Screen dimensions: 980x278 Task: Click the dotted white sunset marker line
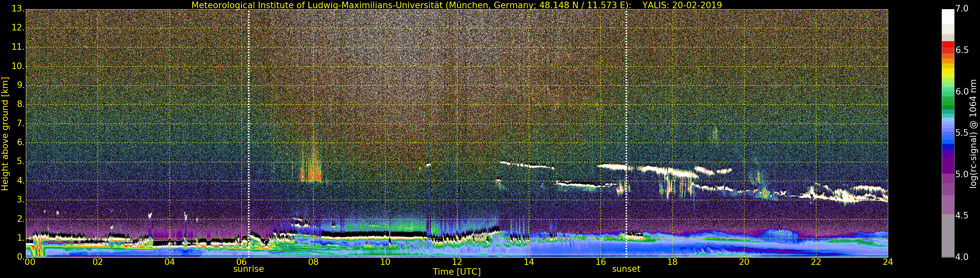tap(626, 133)
